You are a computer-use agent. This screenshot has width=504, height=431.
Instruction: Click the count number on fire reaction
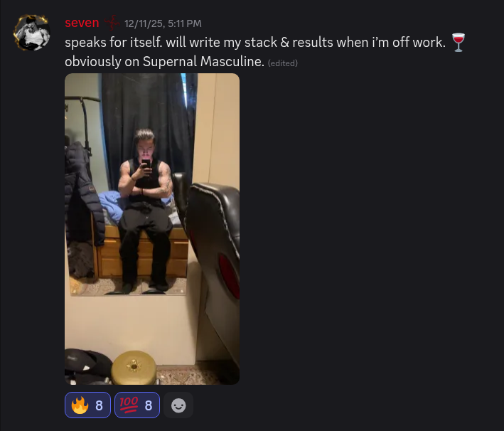pos(99,405)
